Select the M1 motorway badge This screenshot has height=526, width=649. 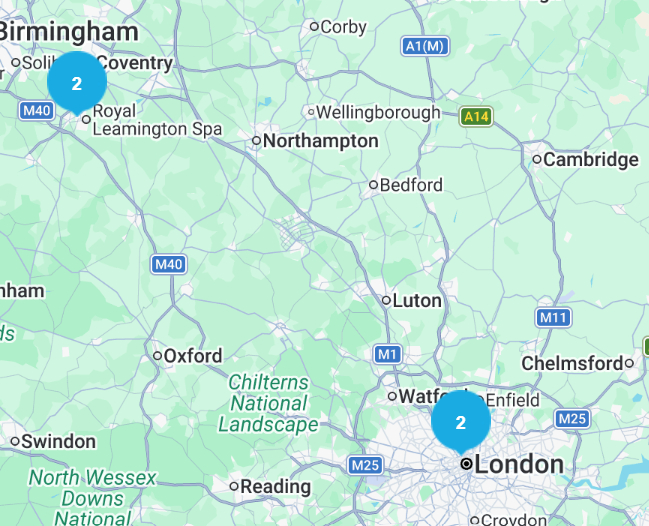point(387,354)
